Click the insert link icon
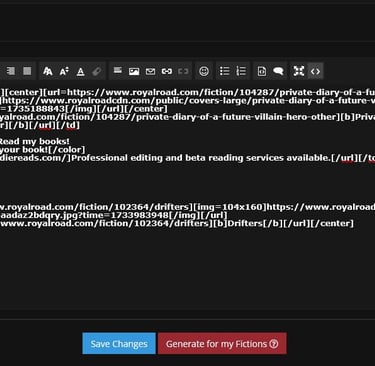 tap(167, 71)
